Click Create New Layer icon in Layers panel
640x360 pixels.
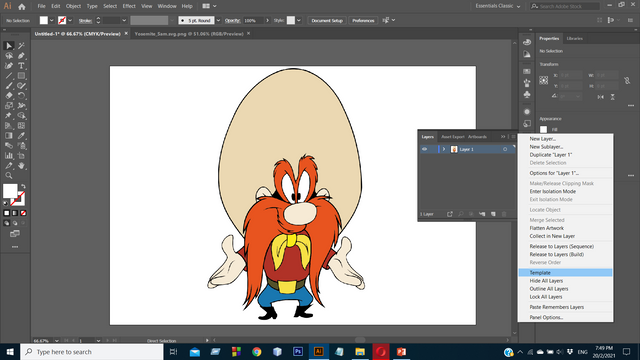click(493, 214)
